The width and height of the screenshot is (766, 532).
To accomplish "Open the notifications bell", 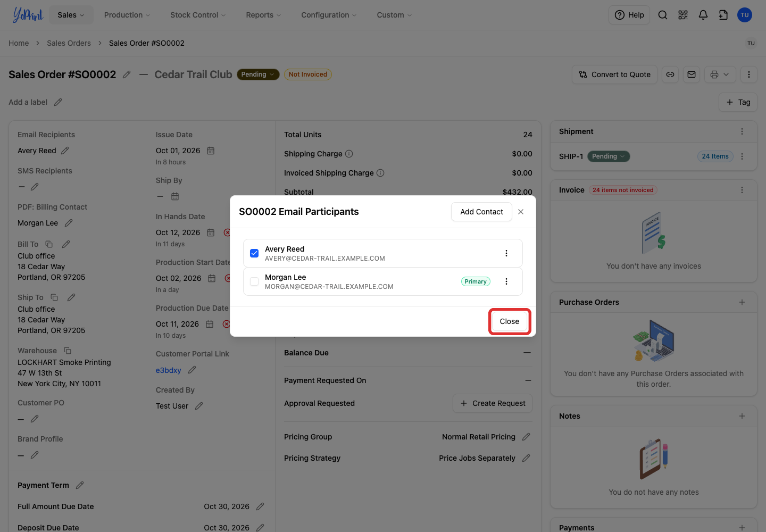I will [x=703, y=15].
